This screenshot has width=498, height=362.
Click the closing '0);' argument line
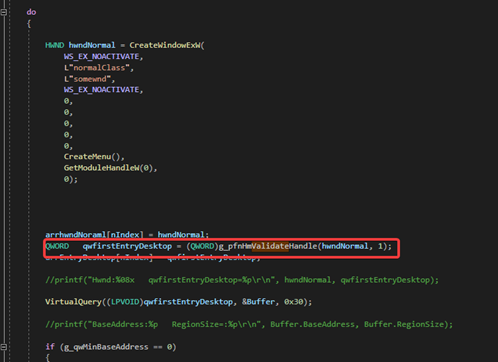pos(71,179)
